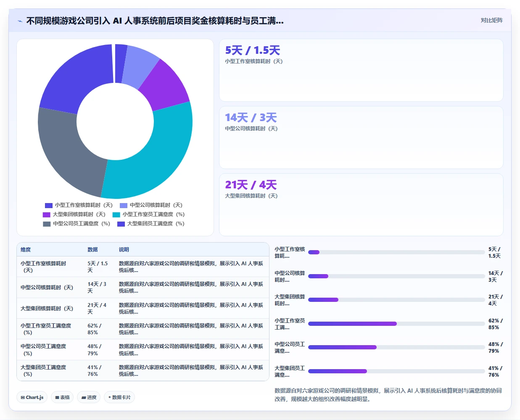Open the 21天 / 4天 data card
Viewport: 520px width, 420px height.
(361, 205)
